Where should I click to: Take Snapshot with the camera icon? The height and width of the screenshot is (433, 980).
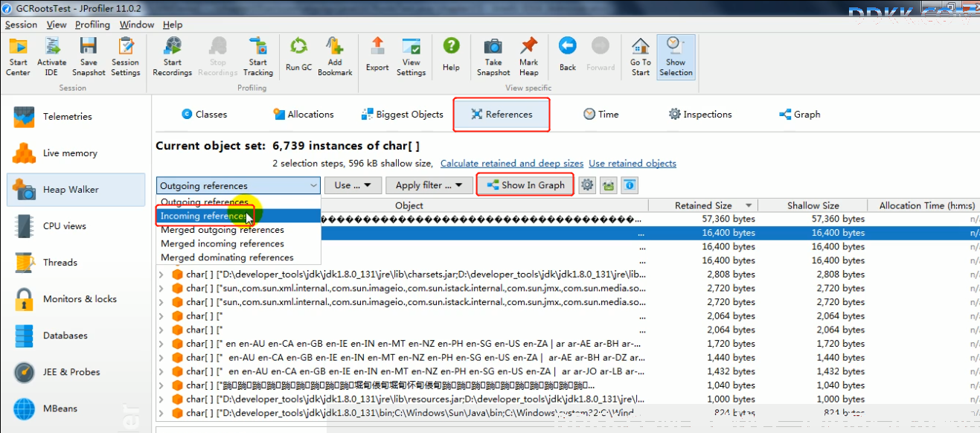tap(493, 57)
